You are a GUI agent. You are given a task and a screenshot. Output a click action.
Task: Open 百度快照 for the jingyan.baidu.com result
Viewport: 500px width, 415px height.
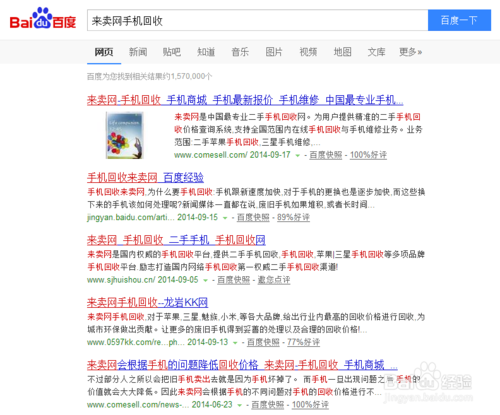point(253,217)
